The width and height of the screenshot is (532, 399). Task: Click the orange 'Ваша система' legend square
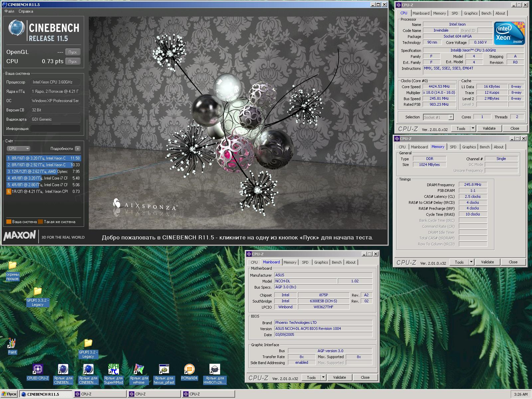click(x=9, y=222)
